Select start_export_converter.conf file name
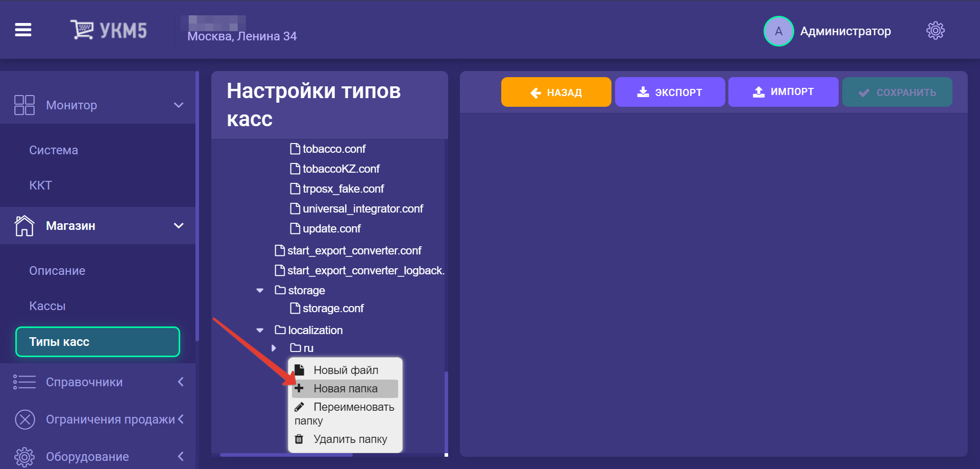The image size is (980, 469). pos(354,250)
